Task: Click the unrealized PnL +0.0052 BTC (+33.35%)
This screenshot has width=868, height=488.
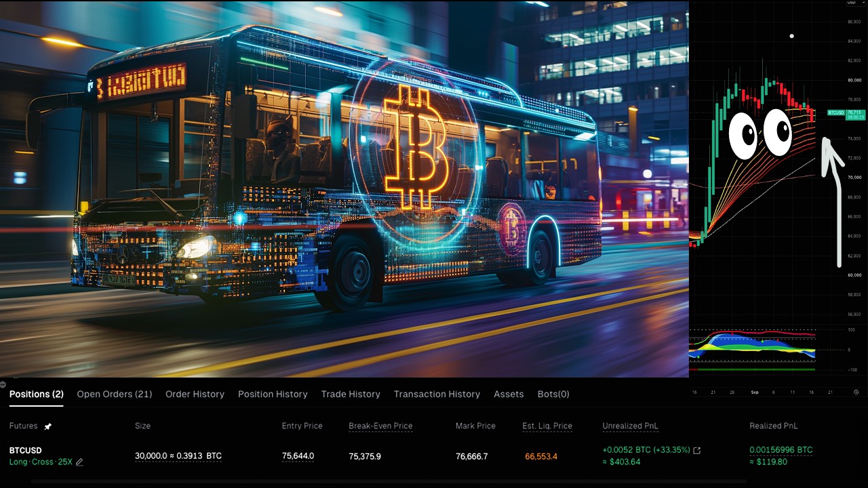Action: point(646,450)
